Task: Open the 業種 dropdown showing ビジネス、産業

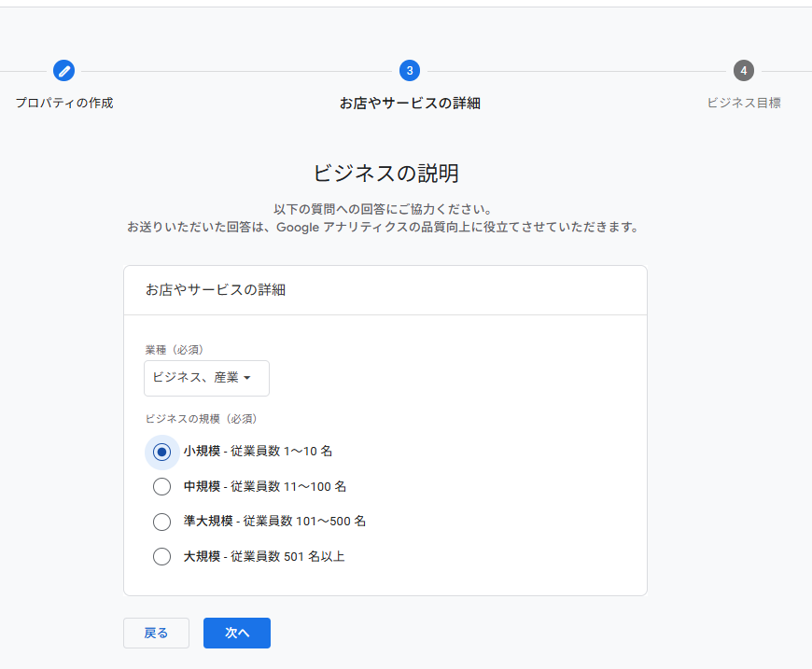Action: click(x=205, y=378)
